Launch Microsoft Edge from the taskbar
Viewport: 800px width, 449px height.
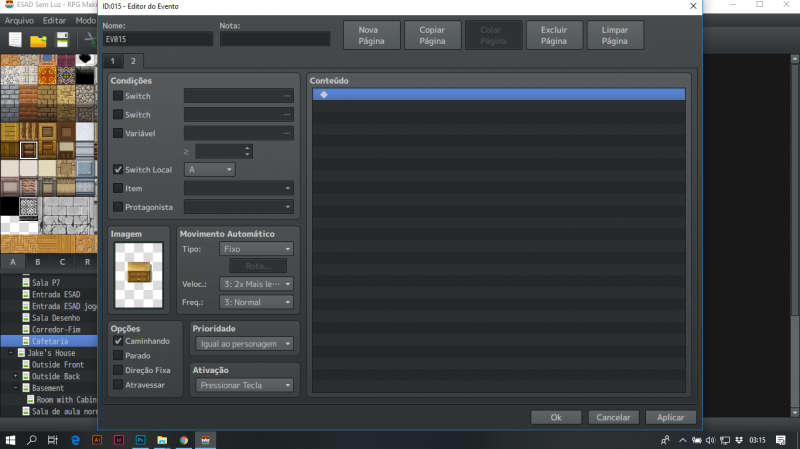pyautogui.click(x=76, y=440)
